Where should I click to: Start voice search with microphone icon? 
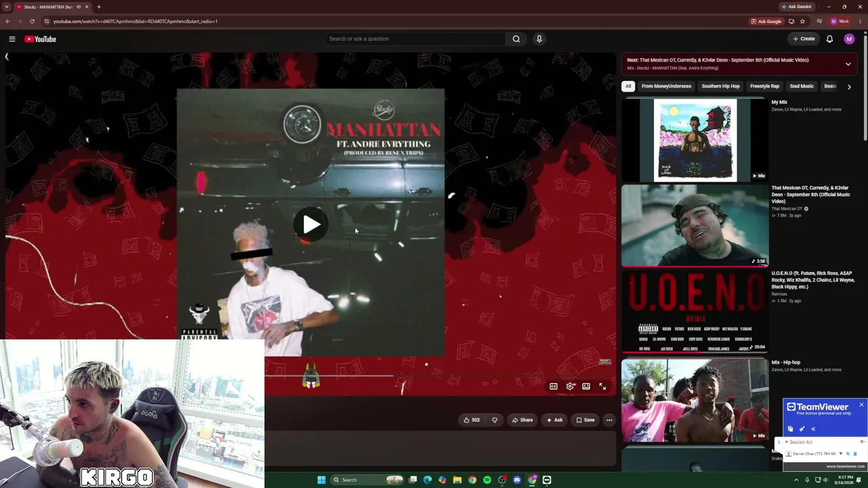(539, 39)
